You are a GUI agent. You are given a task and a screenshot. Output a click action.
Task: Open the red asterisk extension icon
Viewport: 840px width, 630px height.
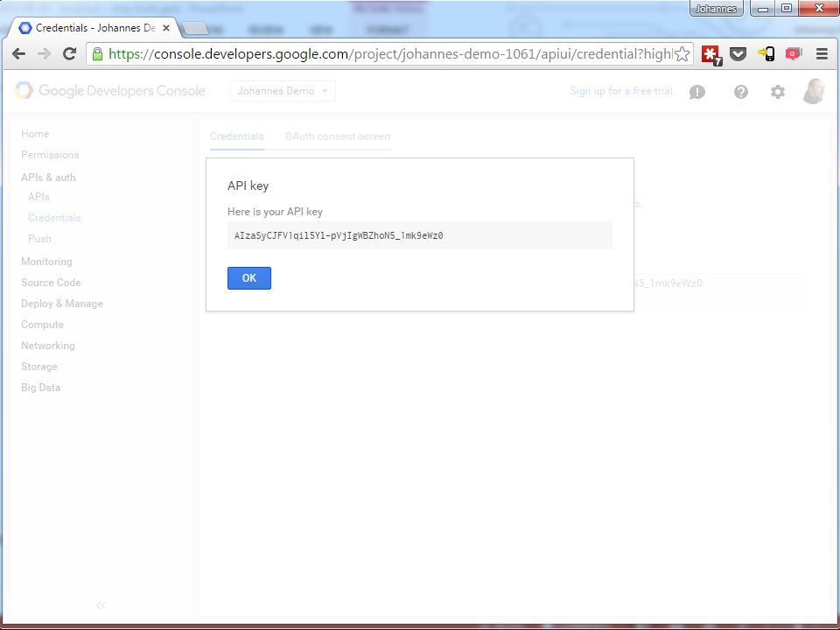click(x=711, y=54)
